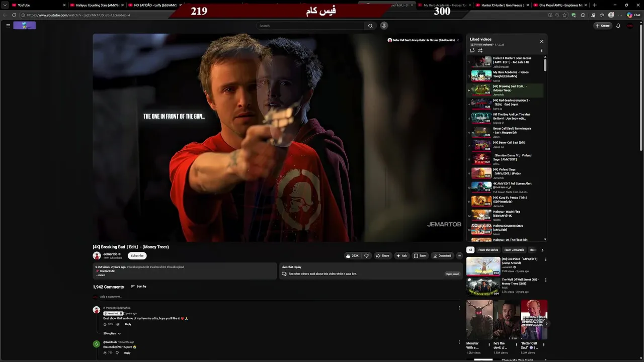
Task: Expand video description with ...more
Action: pos(101,275)
